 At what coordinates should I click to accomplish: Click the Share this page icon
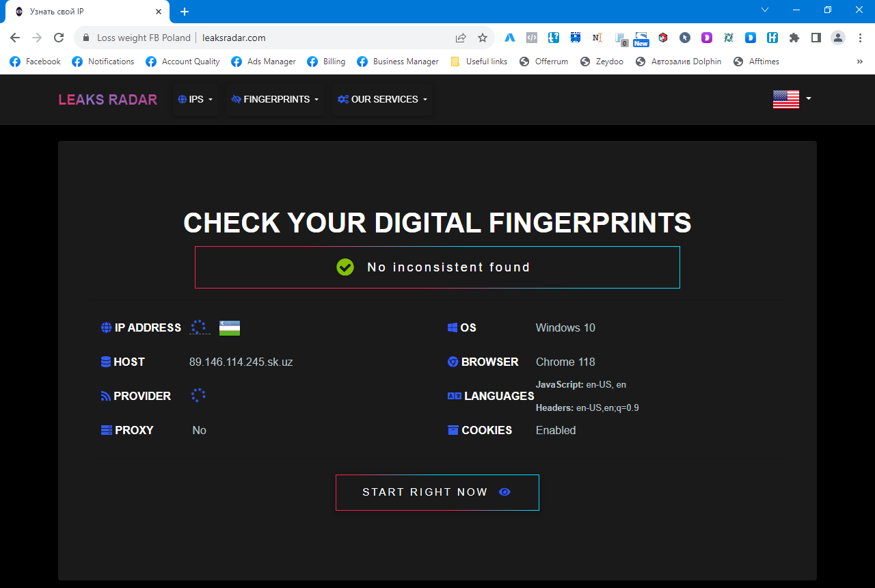tap(461, 38)
